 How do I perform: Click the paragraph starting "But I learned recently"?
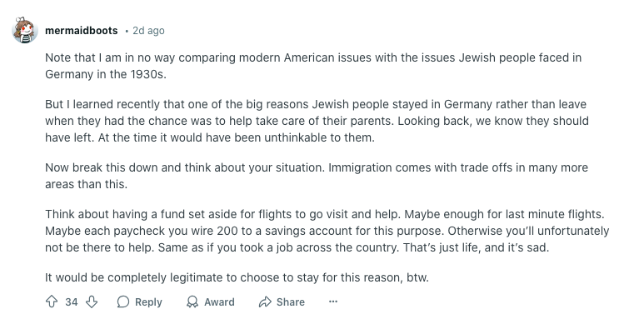(x=317, y=121)
